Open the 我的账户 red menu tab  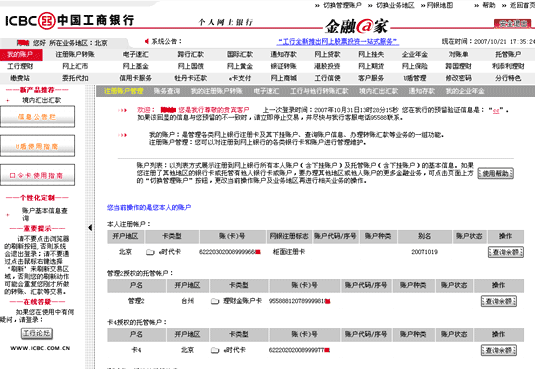[20, 54]
